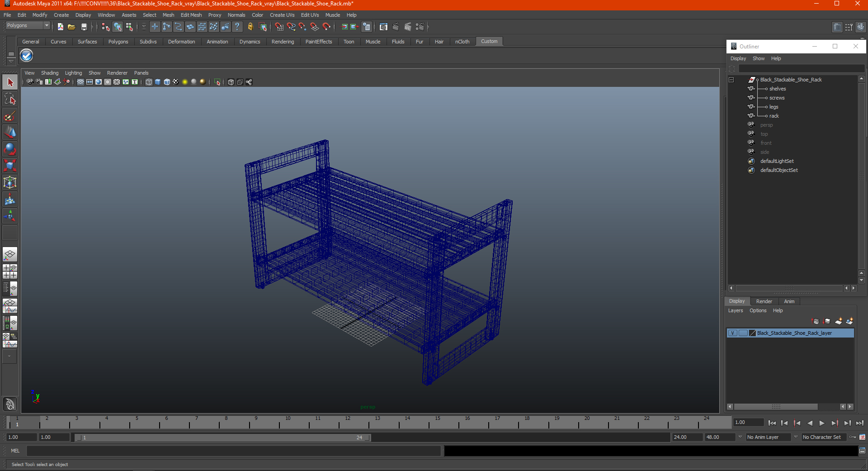The image size is (868, 471).
Task: Switch to four-view panel layout
Action: [10, 271]
